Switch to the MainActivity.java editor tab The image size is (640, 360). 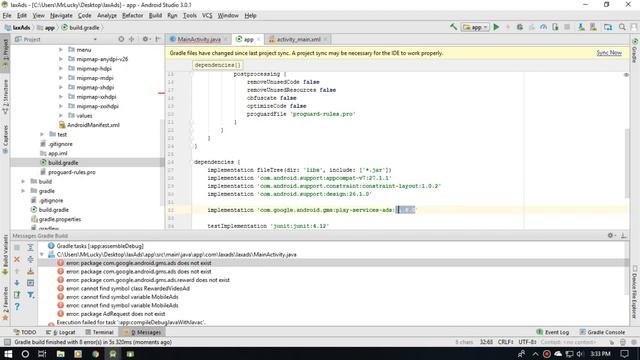[199, 39]
